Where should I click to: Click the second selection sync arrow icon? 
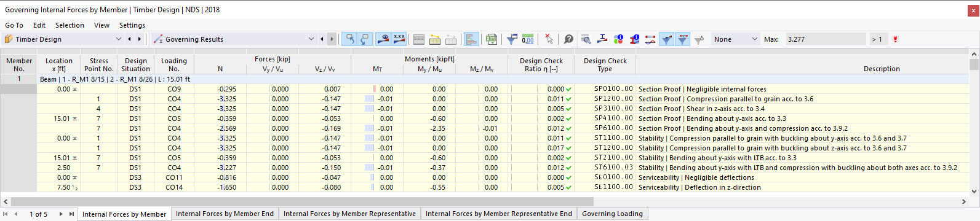[x=365, y=39]
